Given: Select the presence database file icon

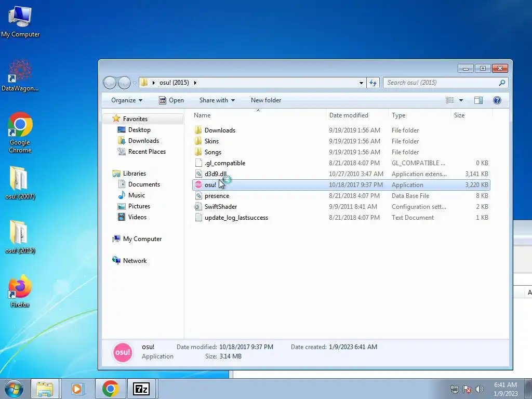Looking at the screenshot, I should click(198, 196).
